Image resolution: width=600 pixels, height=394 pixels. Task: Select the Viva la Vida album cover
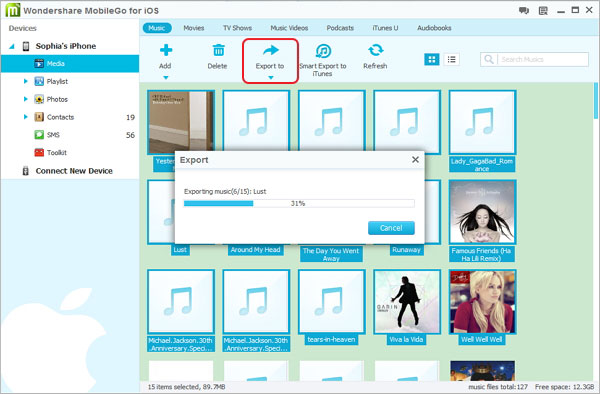(407, 302)
